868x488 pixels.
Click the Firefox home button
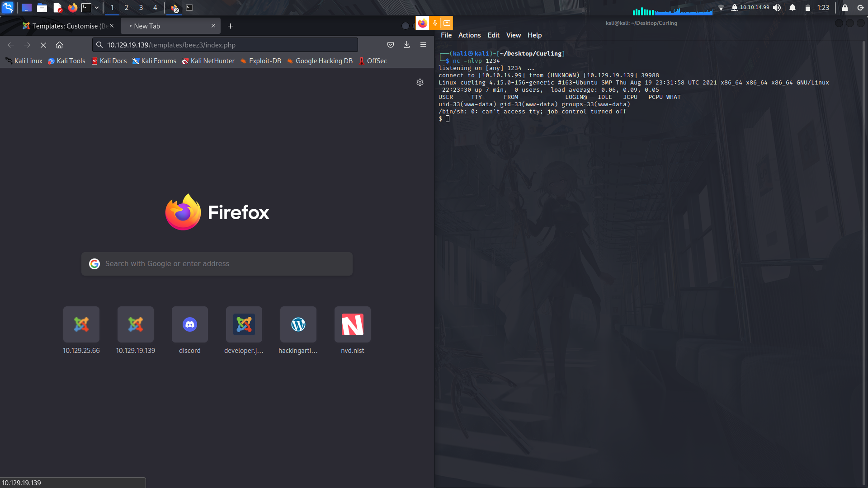pyautogui.click(x=59, y=45)
